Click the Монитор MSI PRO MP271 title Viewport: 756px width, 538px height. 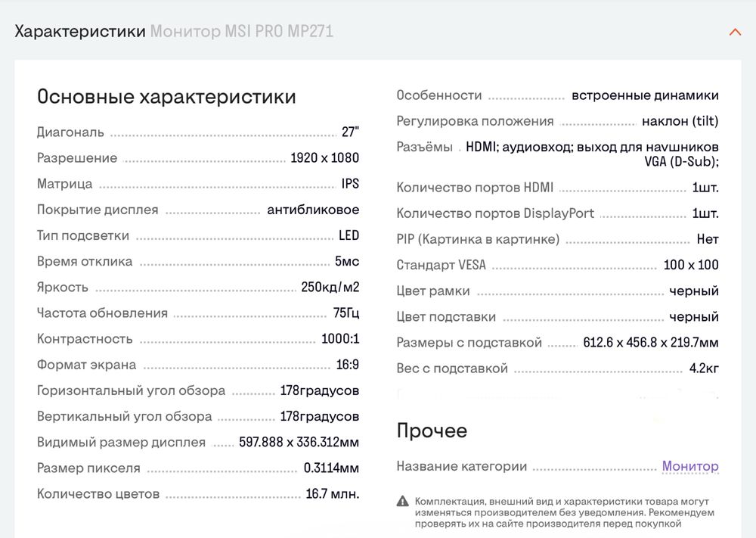pos(242,31)
